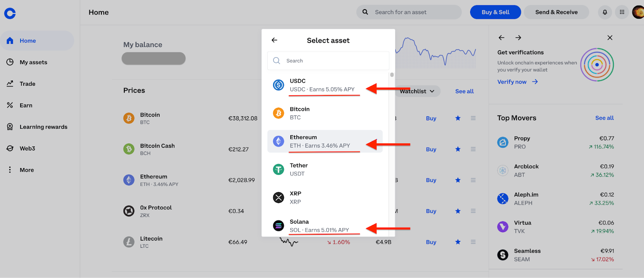This screenshot has width=644, height=278.
Task: Toggle Litecoin watchlist star
Action: click(x=458, y=242)
